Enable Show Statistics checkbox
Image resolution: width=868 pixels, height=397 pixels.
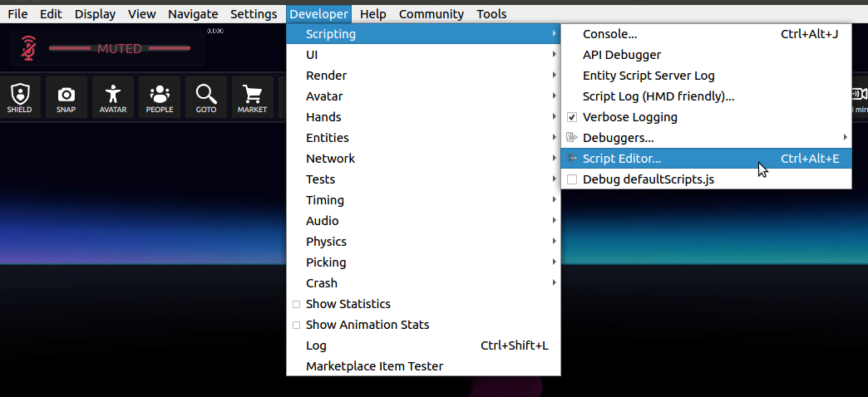point(296,304)
